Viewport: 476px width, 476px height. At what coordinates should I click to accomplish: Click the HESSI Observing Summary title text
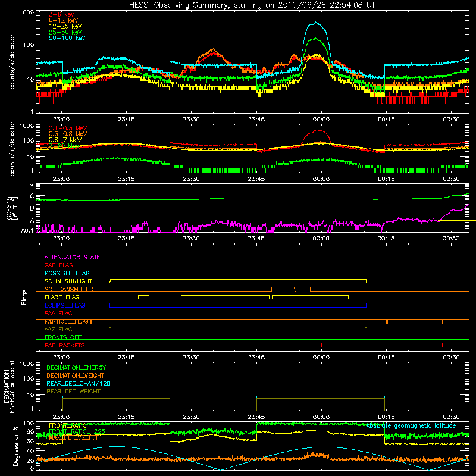tap(252, 5)
